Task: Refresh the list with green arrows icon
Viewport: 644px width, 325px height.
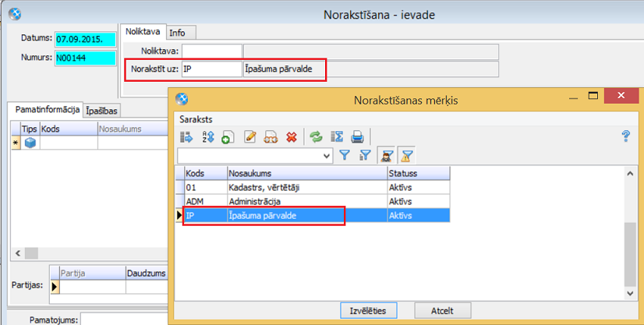Action: (316, 136)
